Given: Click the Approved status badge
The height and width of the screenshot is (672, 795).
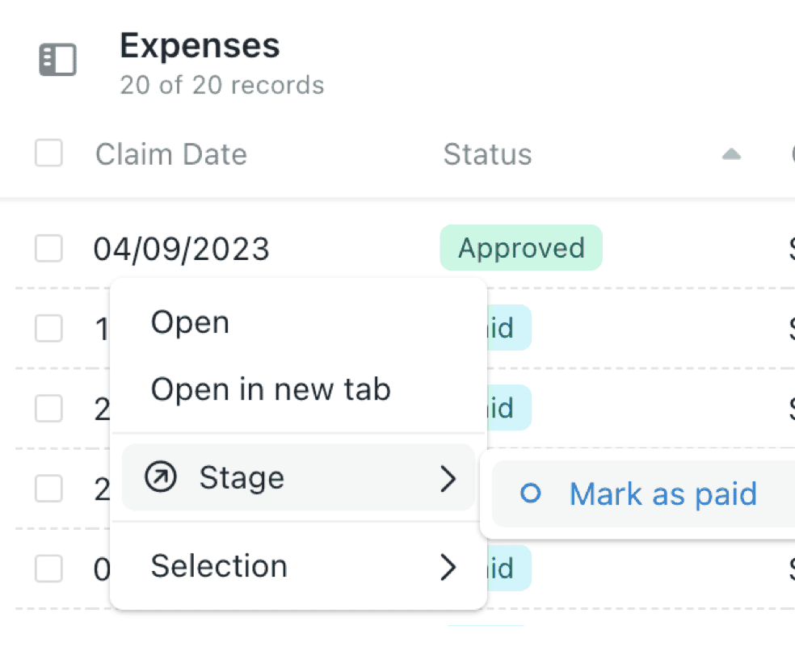Looking at the screenshot, I should click(x=520, y=248).
